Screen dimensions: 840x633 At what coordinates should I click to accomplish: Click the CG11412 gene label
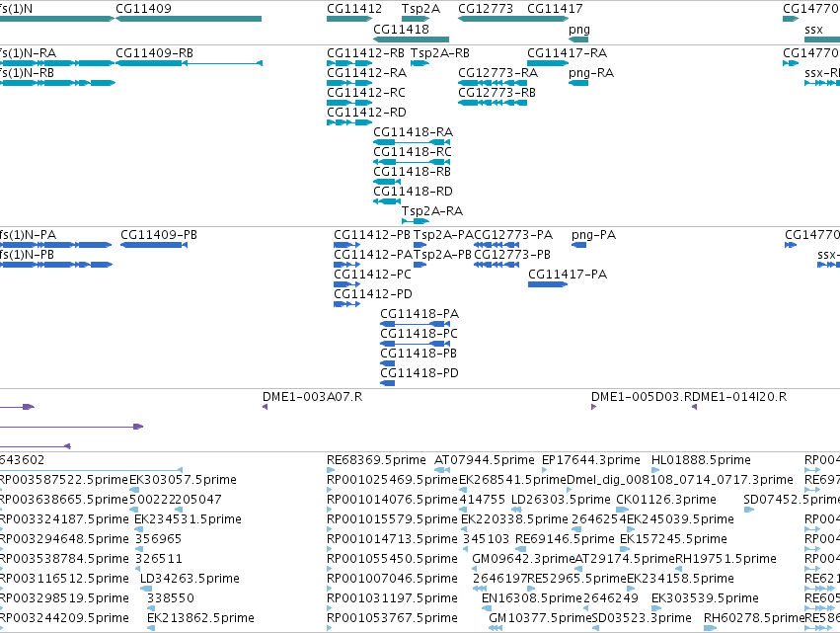click(354, 9)
